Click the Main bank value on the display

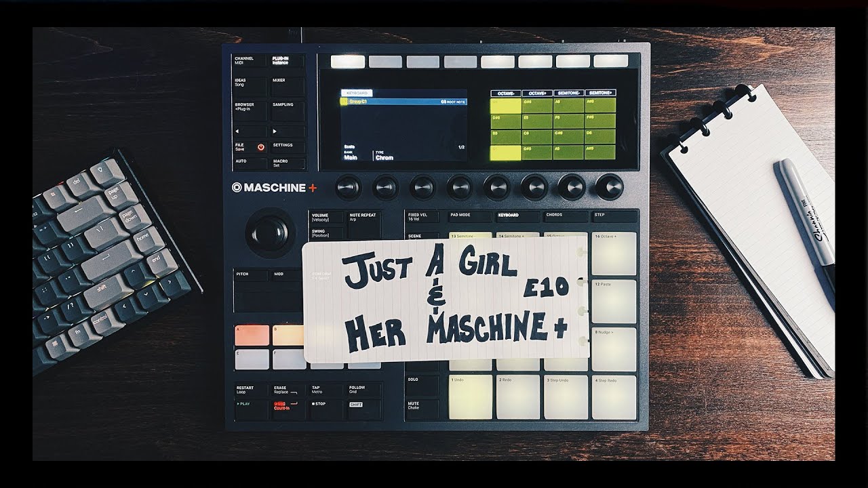(350, 157)
